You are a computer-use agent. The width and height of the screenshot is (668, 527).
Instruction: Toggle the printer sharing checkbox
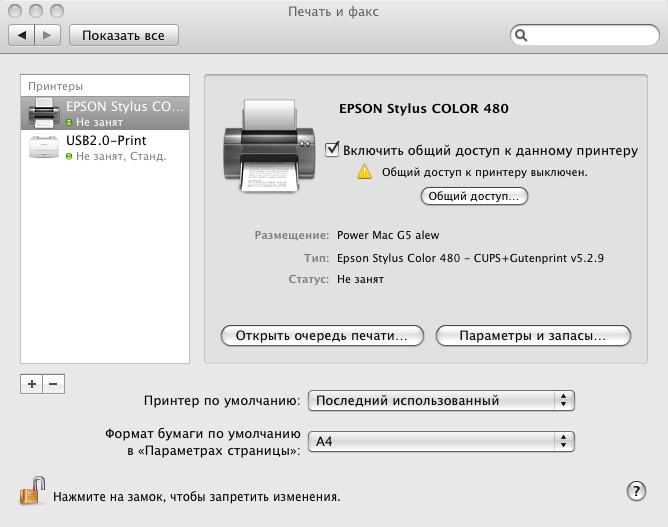point(332,150)
